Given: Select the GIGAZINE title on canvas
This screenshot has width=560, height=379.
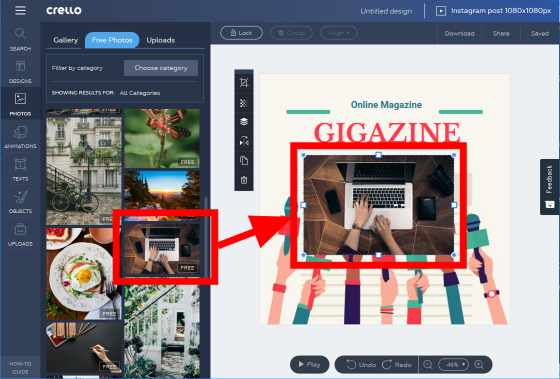Looking at the screenshot, I should [387, 133].
